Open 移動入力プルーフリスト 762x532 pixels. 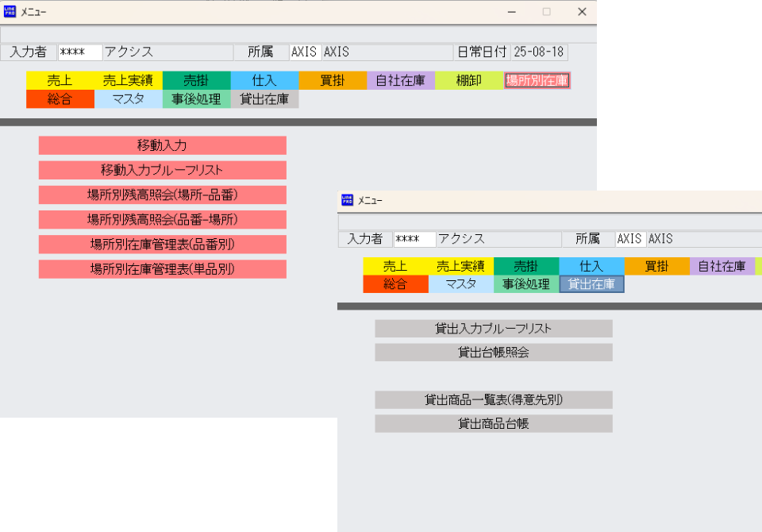point(162,170)
